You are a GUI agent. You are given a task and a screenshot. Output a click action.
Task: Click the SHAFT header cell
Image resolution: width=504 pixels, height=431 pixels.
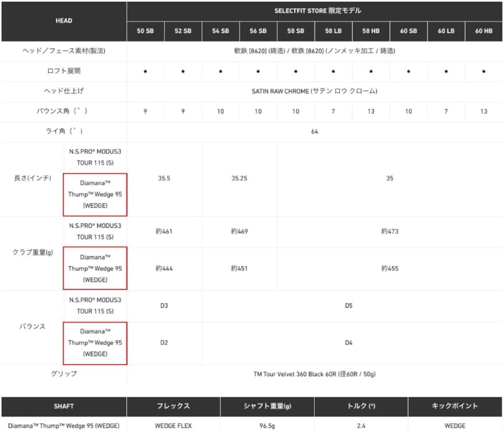point(64,407)
